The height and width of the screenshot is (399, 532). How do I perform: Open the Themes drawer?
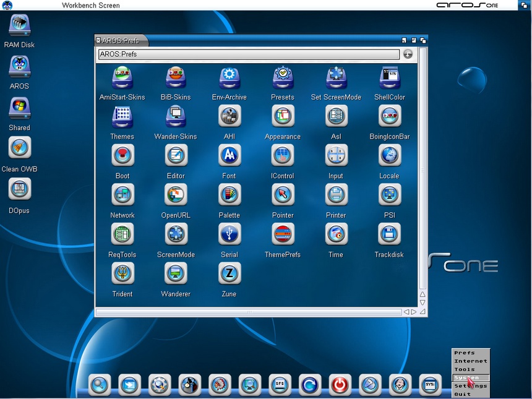122,116
